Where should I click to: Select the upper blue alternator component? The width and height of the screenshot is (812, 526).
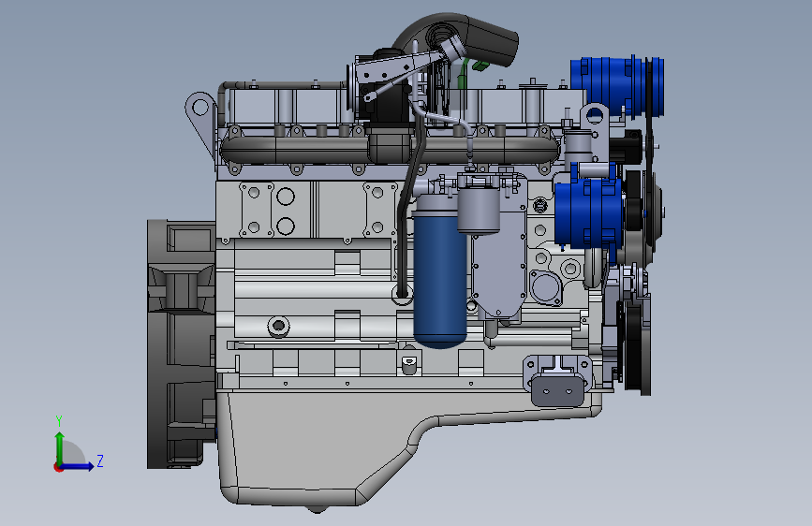click(616, 85)
